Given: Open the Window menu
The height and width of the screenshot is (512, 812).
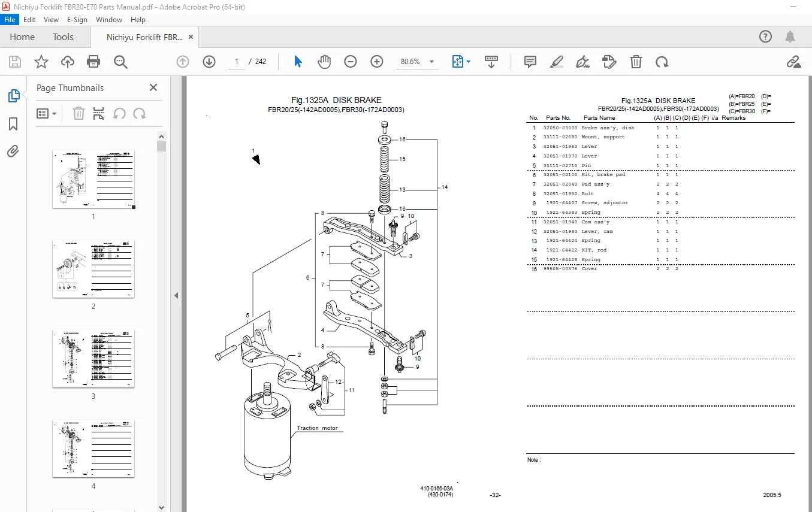Looking at the screenshot, I should (109, 19).
